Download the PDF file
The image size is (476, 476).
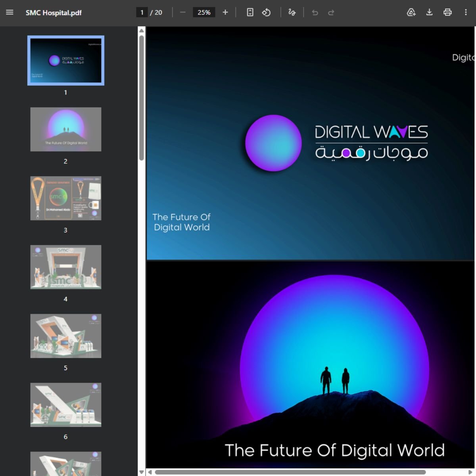click(429, 12)
